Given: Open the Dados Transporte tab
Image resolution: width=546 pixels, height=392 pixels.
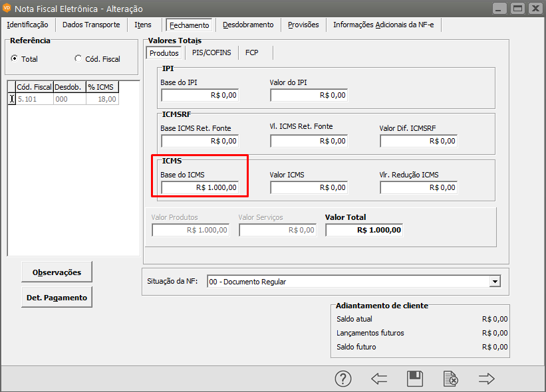Looking at the screenshot, I should (x=91, y=25).
